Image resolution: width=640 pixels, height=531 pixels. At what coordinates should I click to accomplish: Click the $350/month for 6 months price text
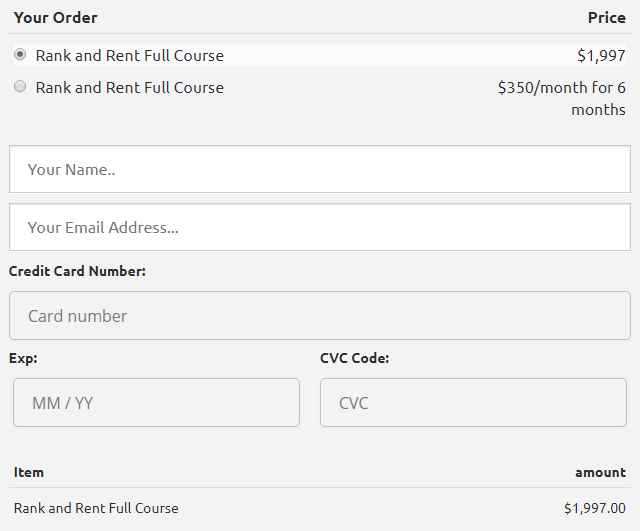click(562, 98)
